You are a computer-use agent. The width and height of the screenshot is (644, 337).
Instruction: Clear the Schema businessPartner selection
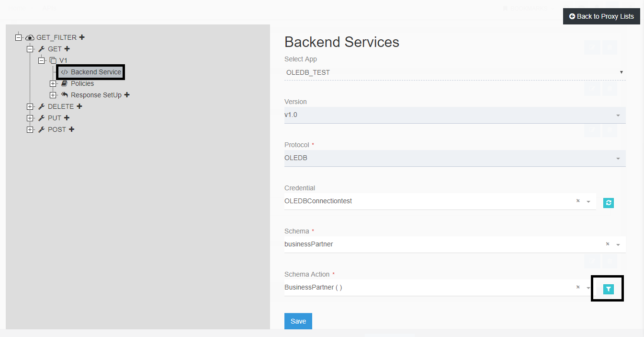607,244
